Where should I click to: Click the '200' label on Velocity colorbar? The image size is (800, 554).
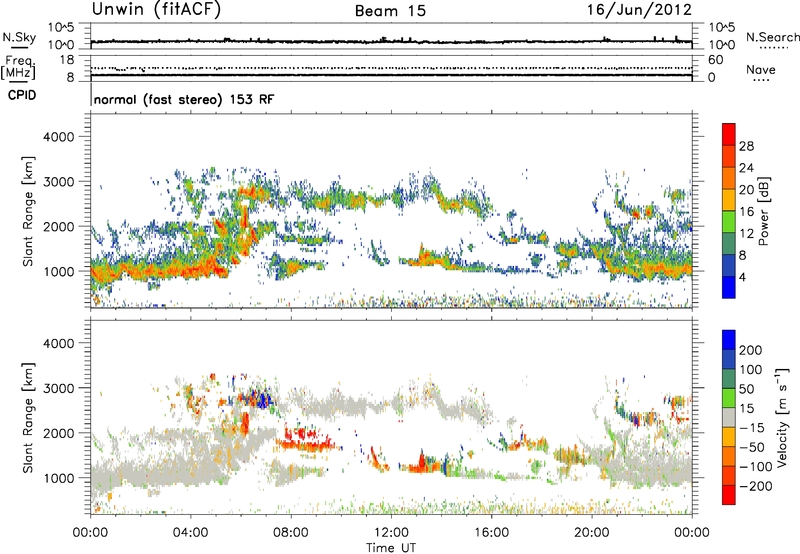pyautogui.click(x=751, y=350)
